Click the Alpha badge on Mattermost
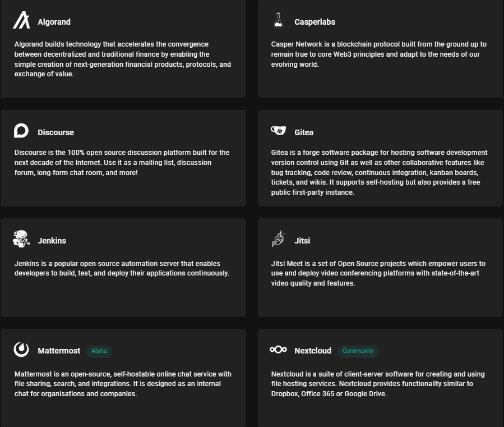Viewport: 504px width, 427px height. pyautogui.click(x=99, y=351)
